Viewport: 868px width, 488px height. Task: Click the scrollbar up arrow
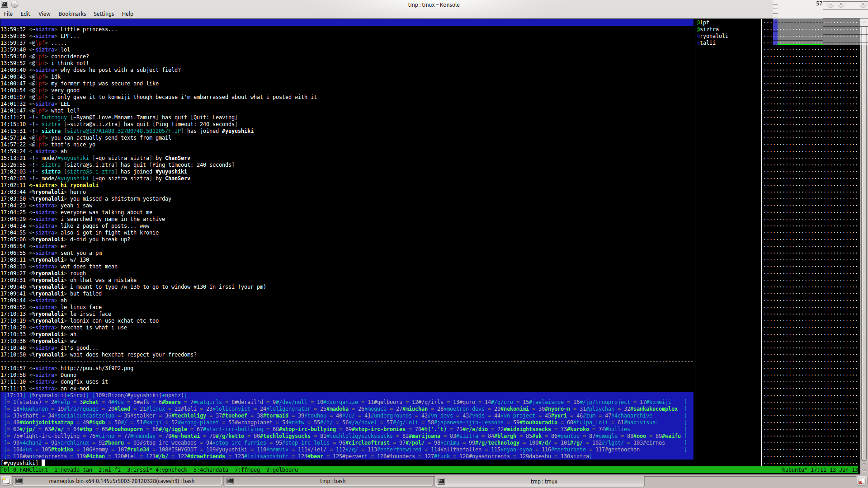click(x=864, y=21)
